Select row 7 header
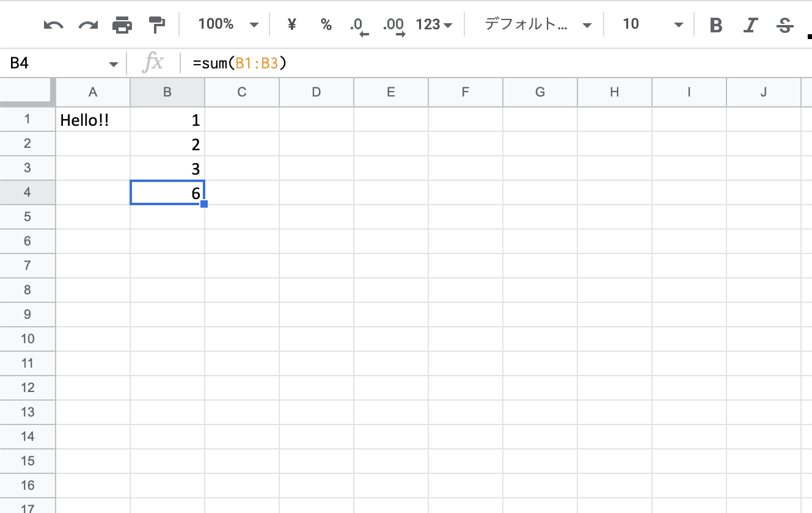The height and width of the screenshot is (513, 812). (x=27, y=266)
